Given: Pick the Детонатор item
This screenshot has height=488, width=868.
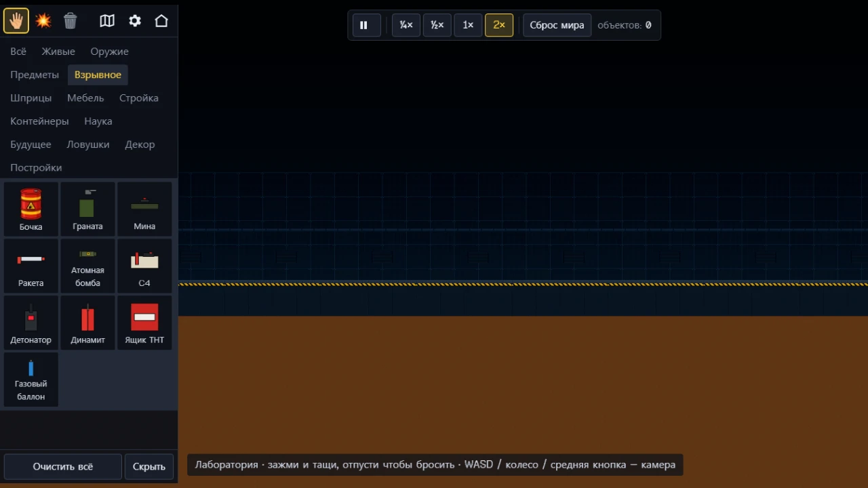Looking at the screenshot, I should [x=31, y=323].
